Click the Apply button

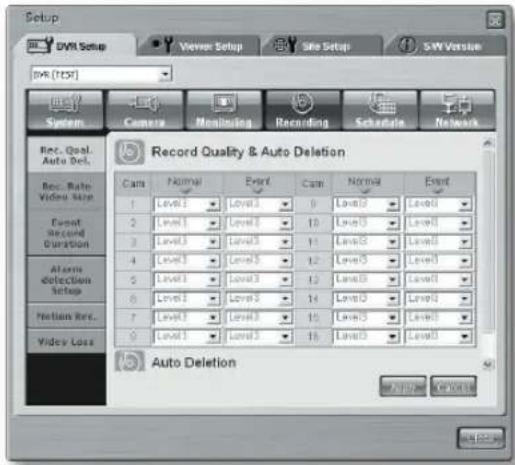[x=403, y=387]
